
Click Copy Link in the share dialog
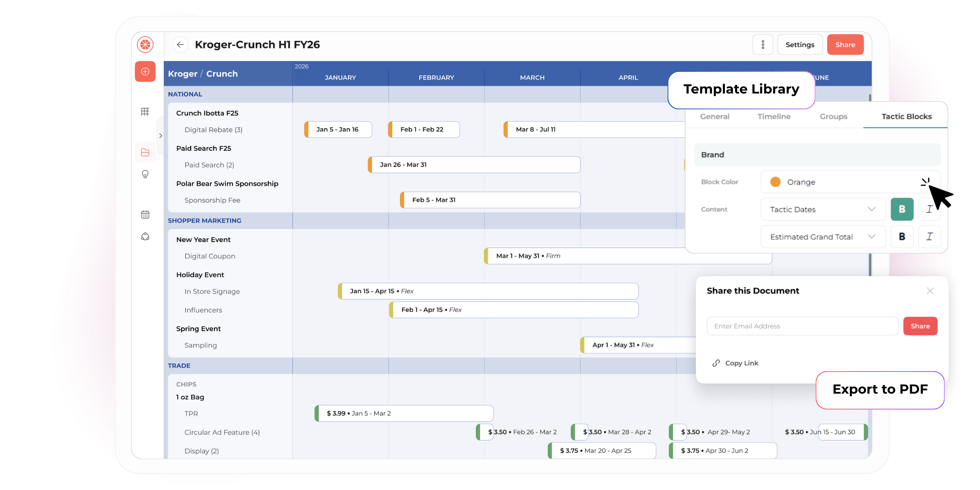pos(741,363)
